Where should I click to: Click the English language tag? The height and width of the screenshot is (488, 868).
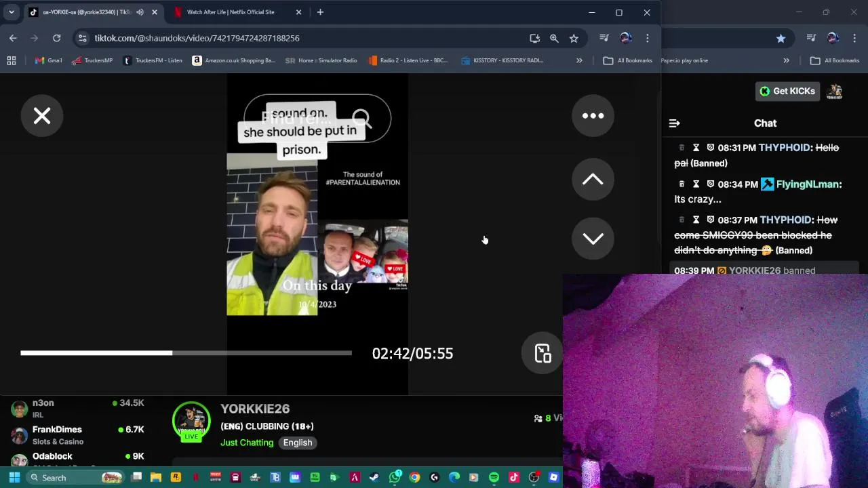[298, 443]
